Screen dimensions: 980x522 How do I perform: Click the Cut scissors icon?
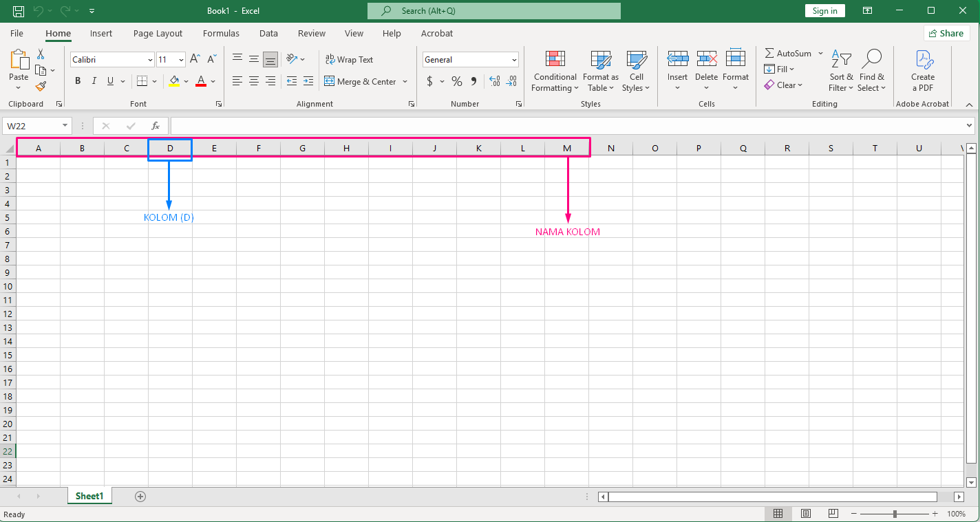click(41, 54)
